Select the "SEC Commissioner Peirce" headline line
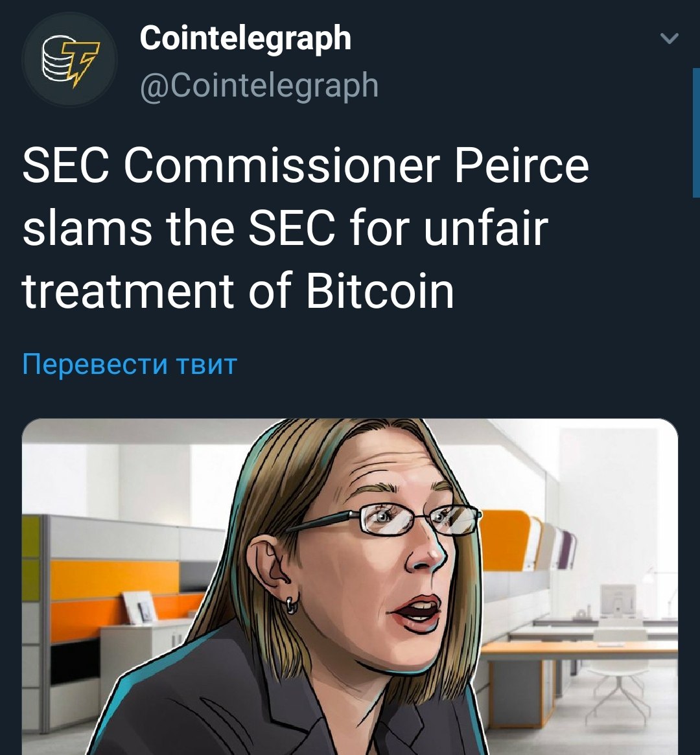 point(306,166)
